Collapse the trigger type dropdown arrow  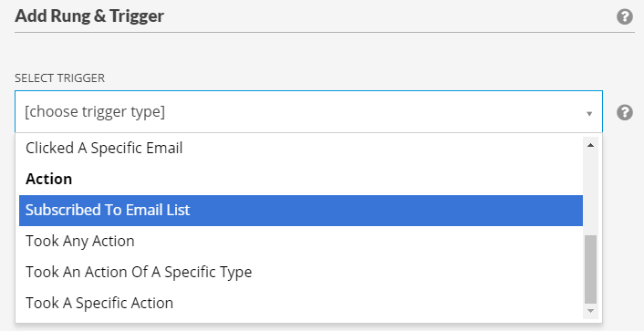pyautogui.click(x=589, y=113)
